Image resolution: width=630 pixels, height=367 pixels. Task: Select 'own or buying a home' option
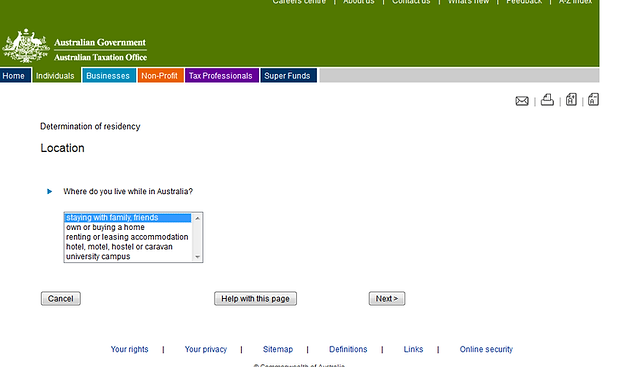pyautogui.click(x=128, y=227)
